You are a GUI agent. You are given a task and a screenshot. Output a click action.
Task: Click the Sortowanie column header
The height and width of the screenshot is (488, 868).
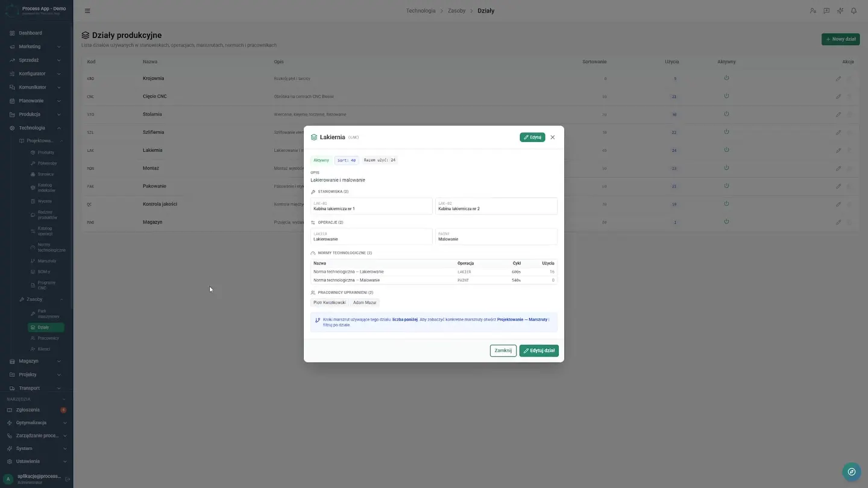(x=594, y=61)
